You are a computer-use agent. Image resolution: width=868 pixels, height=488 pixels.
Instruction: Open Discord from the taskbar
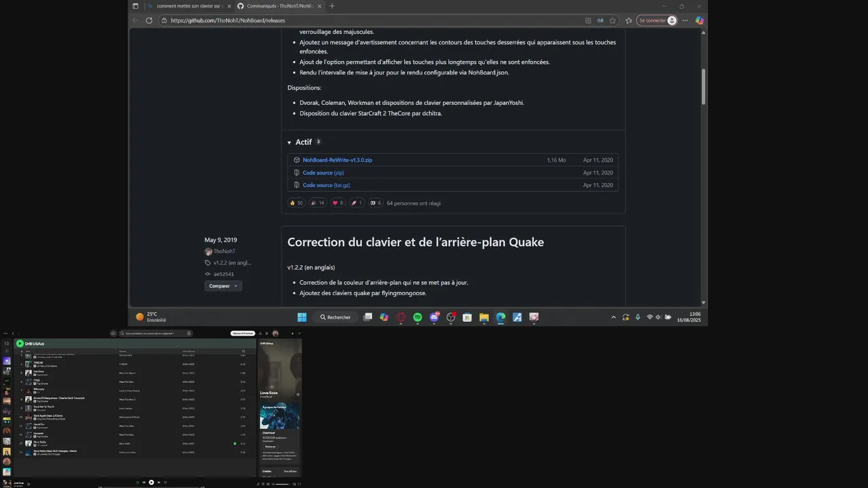(435, 317)
